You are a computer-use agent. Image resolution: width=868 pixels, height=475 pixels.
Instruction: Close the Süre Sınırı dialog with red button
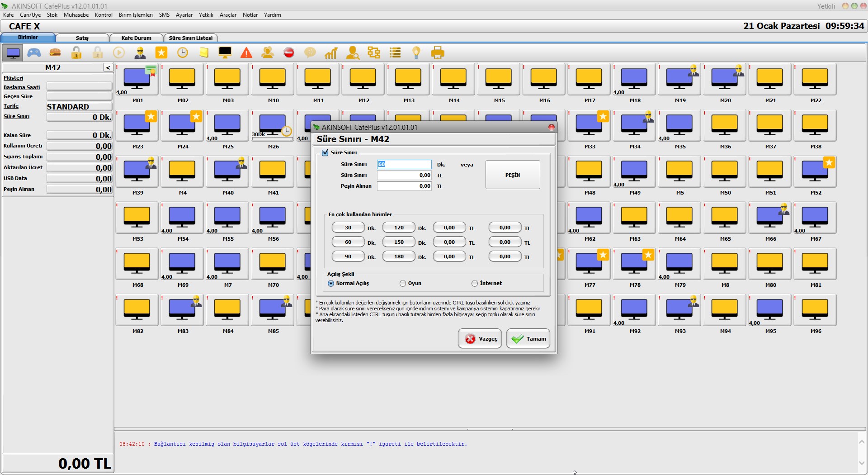click(551, 127)
